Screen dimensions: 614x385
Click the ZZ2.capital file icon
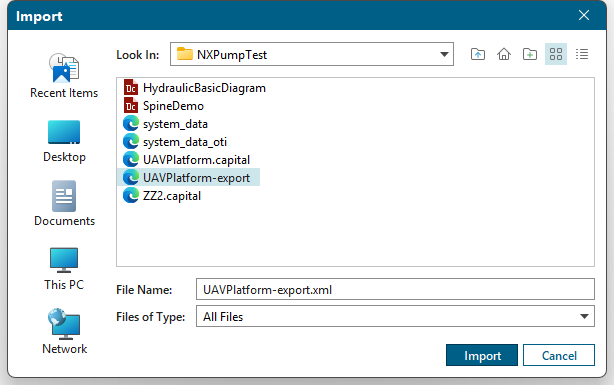tap(131, 196)
